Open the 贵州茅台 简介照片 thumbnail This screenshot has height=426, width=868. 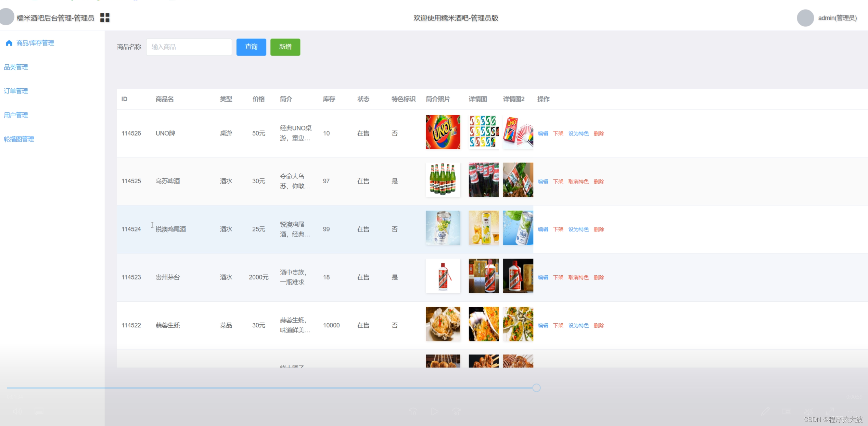(x=443, y=276)
